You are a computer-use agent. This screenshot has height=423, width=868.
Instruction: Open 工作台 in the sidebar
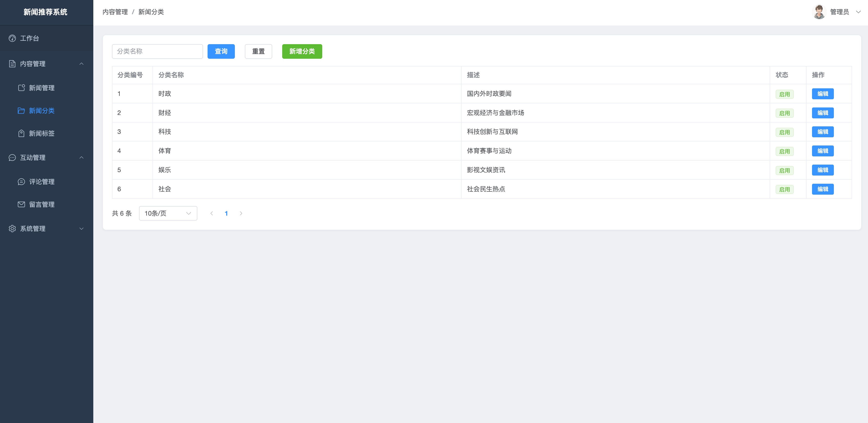click(46, 38)
